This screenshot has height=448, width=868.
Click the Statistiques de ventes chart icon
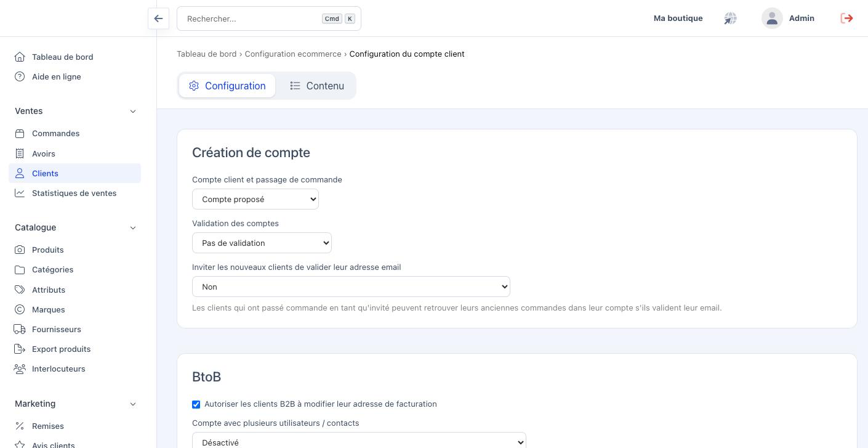[20, 193]
